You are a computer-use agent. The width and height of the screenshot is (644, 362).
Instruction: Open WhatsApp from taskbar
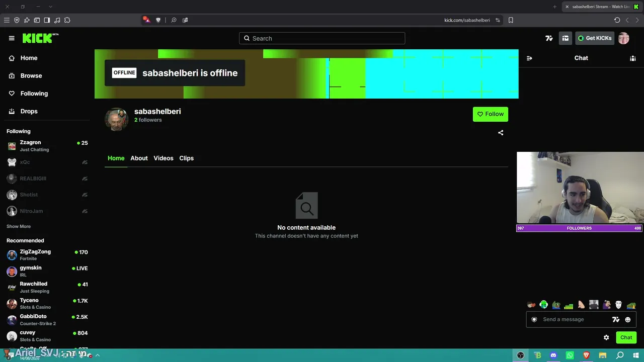pos(570,355)
